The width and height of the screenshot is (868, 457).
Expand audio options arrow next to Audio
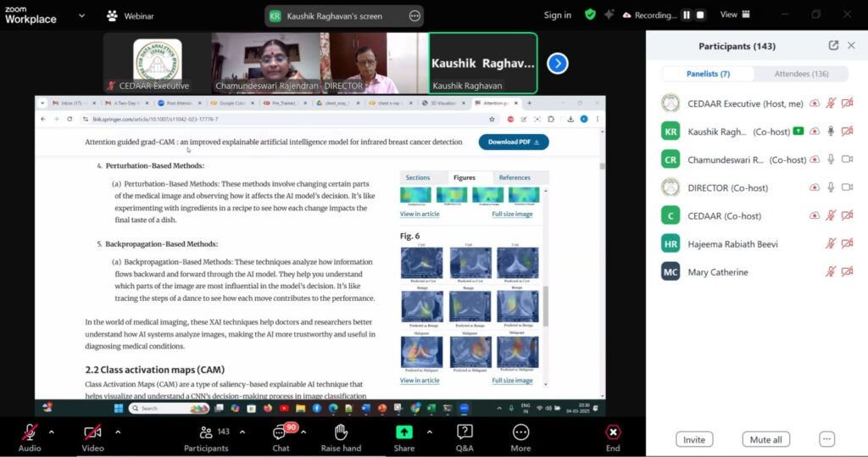click(52, 432)
